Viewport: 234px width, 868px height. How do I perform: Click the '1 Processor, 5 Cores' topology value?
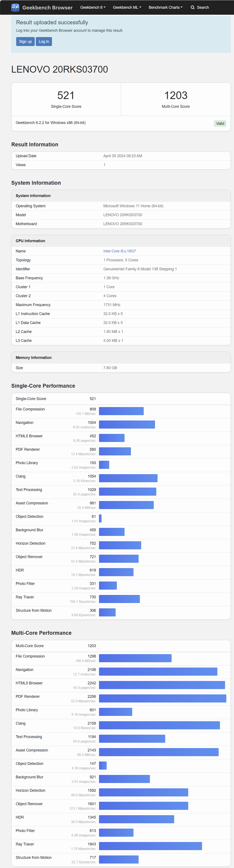click(121, 260)
